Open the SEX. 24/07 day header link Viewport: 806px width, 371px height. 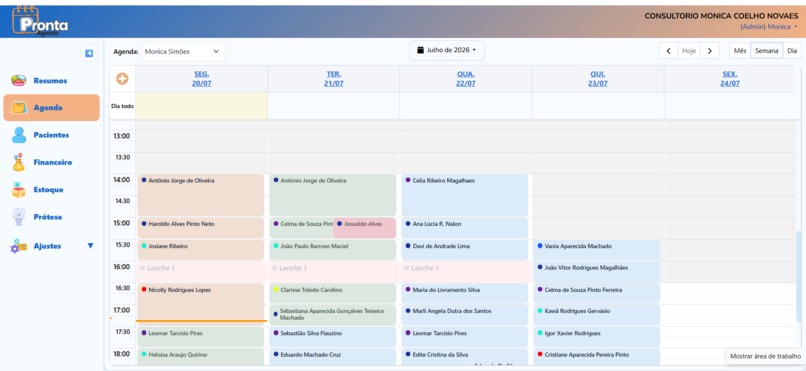click(x=730, y=79)
